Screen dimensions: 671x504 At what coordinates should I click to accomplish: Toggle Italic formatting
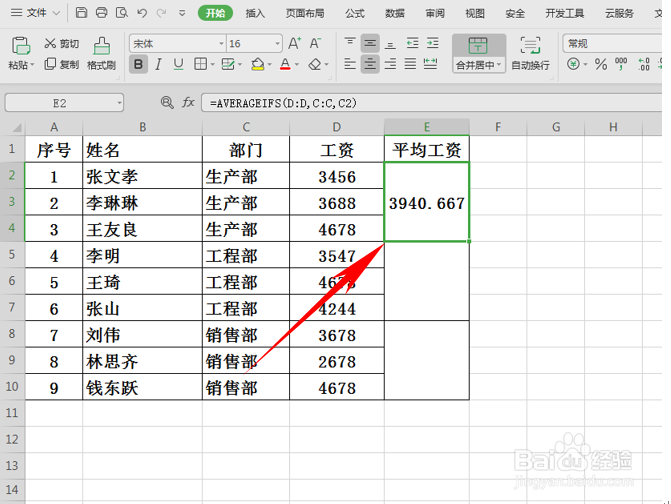click(158, 65)
